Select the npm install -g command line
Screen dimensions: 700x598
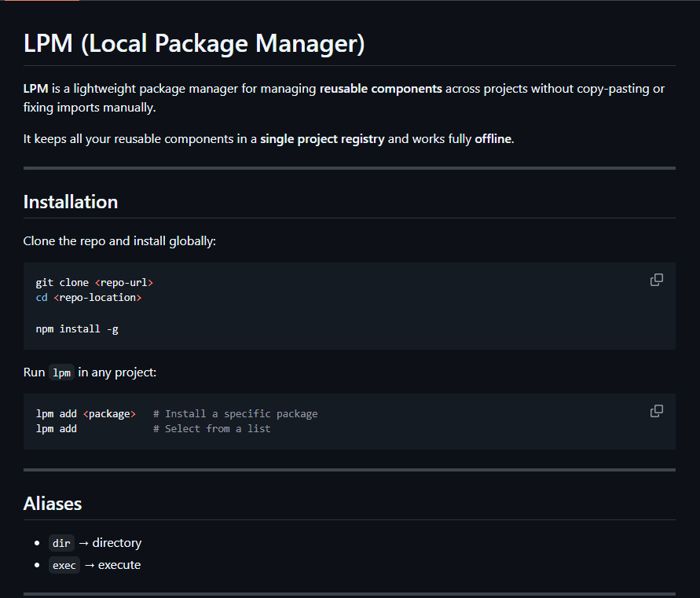76,328
